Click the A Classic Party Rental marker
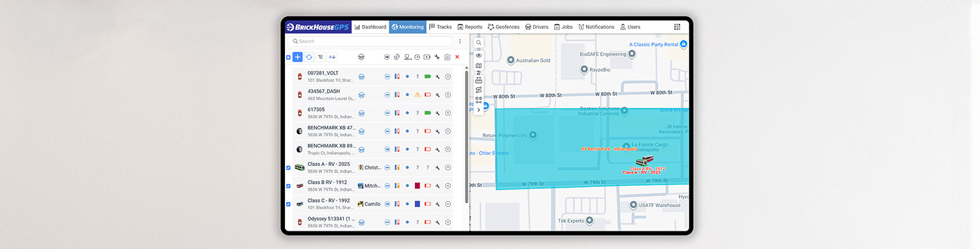 pyautogui.click(x=683, y=44)
